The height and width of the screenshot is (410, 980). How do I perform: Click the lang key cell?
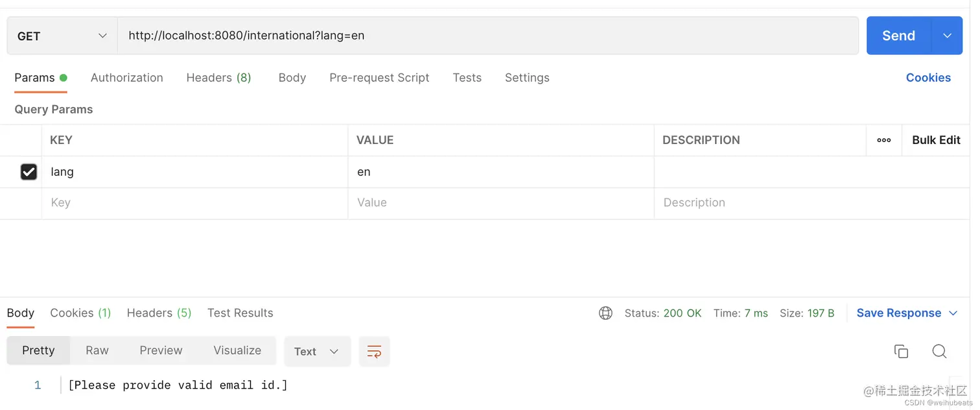click(x=194, y=172)
